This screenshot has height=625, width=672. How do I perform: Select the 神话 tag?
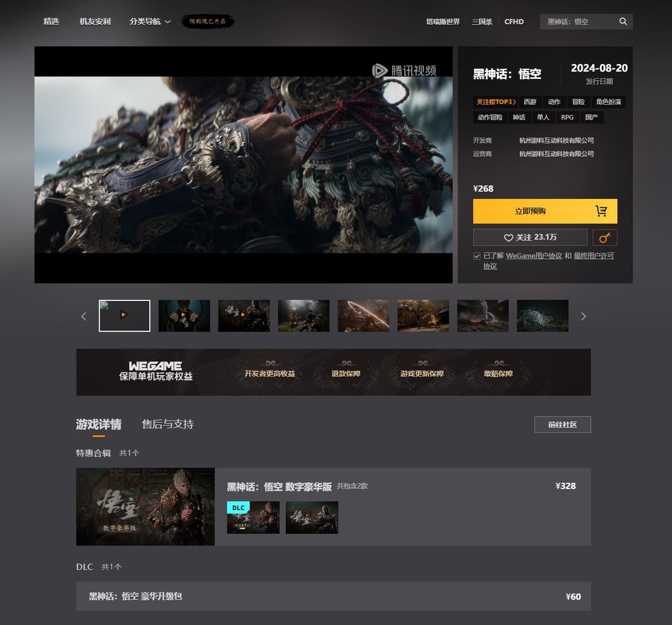[x=519, y=117]
